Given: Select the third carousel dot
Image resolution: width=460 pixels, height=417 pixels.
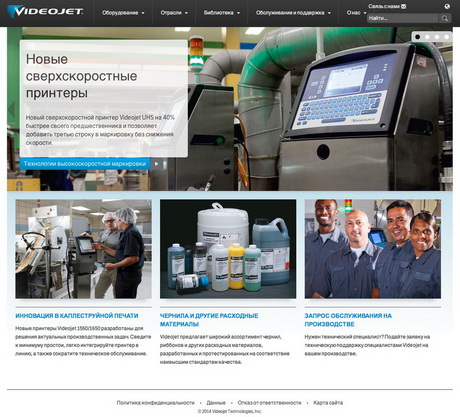Looking at the screenshot, I should pyautogui.click(x=437, y=37).
